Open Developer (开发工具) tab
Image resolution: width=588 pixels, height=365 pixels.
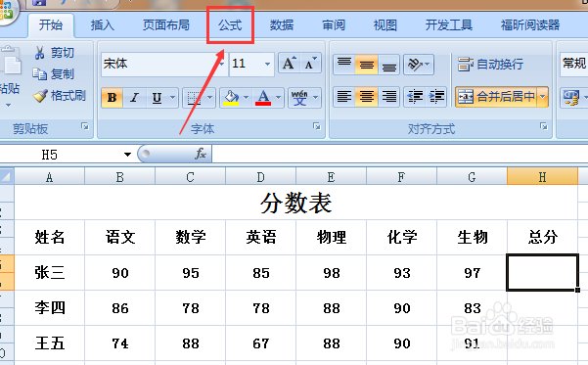[448, 25]
